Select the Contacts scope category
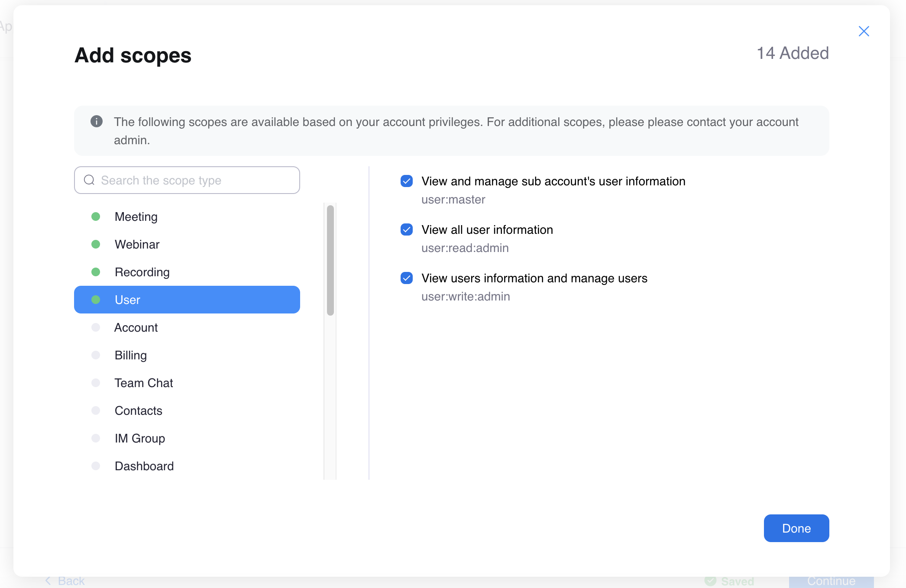This screenshot has height=588, width=906. pos(187,410)
